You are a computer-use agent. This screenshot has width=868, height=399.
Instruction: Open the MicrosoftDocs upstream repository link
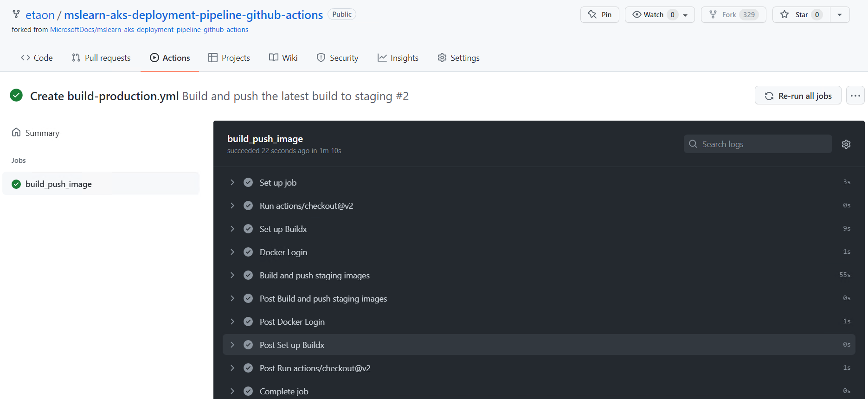(x=149, y=30)
